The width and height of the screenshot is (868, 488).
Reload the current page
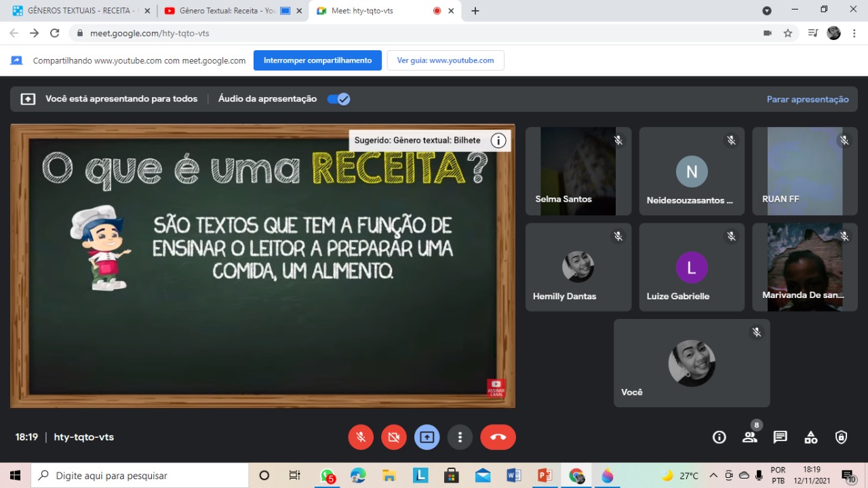(x=55, y=33)
